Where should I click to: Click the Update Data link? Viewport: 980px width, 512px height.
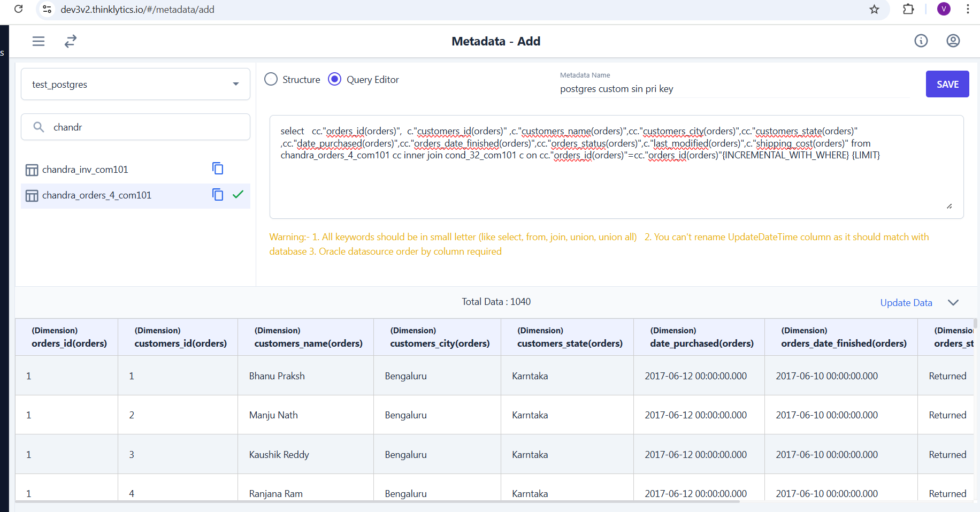tap(906, 303)
